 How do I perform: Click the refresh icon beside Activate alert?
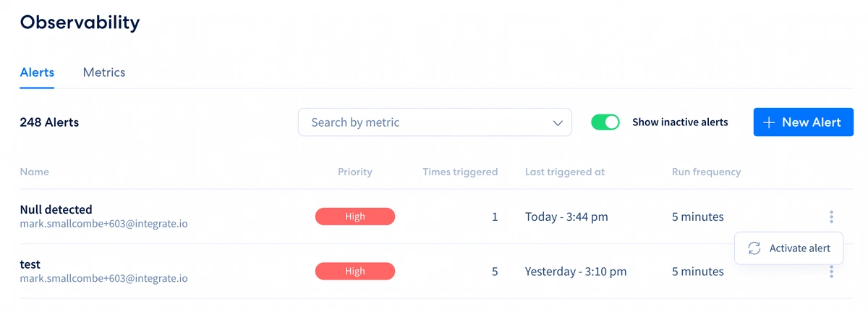coord(754,248)
